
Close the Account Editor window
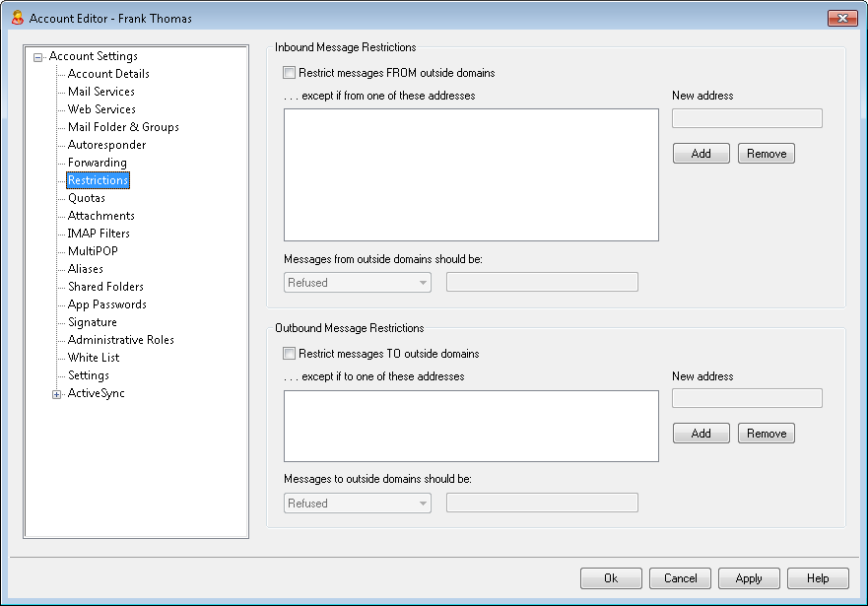pos(841,18)
